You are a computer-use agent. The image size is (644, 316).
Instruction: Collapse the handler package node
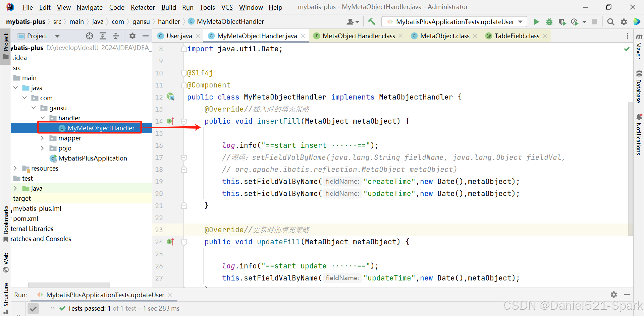point(43,118)
